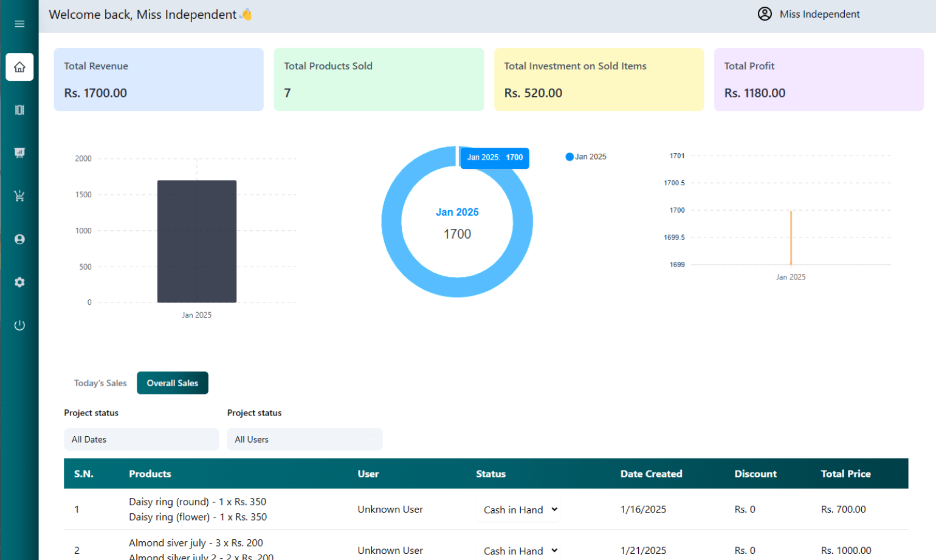Click the power logout icon

pyautogui.click(x=19, y=326)
